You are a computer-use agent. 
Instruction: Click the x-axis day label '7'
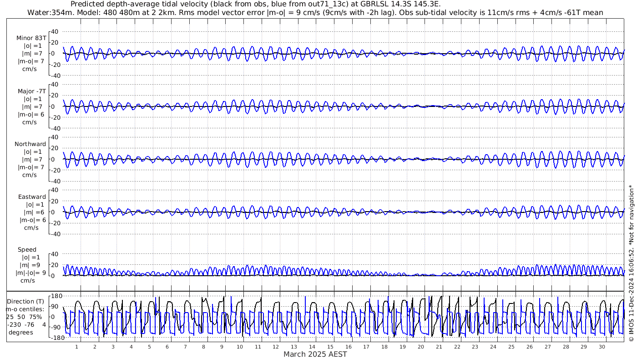(185, 347)
